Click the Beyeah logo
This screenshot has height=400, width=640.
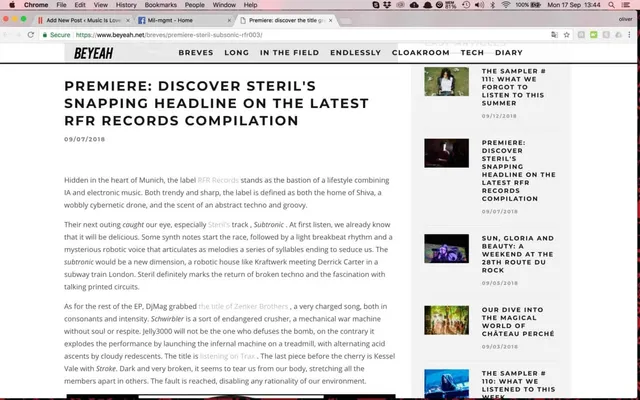[93, 53]
